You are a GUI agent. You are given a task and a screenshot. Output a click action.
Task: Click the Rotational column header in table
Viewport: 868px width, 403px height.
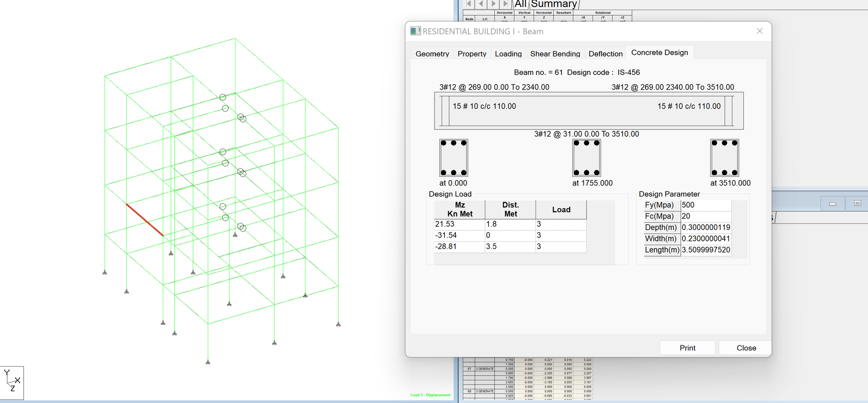click(x=603, y=12)
